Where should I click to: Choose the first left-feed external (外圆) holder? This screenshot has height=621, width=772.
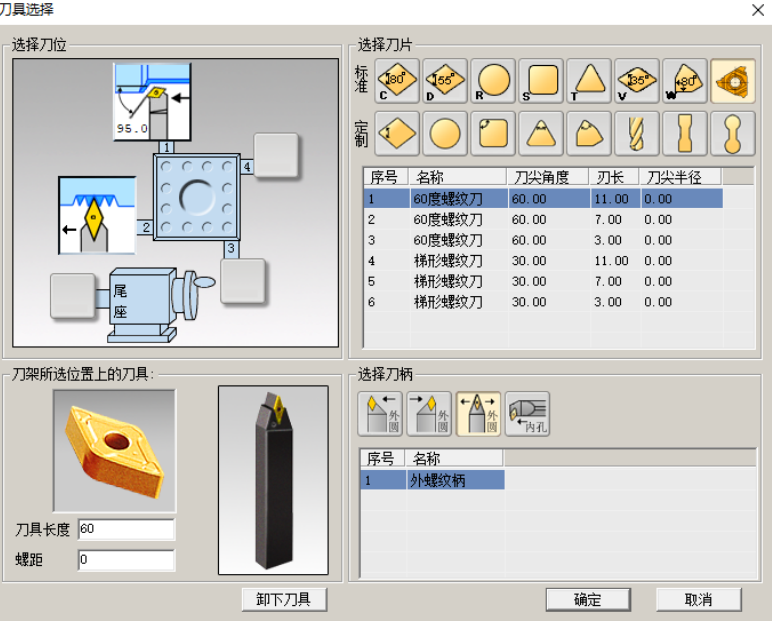point(380,413)
